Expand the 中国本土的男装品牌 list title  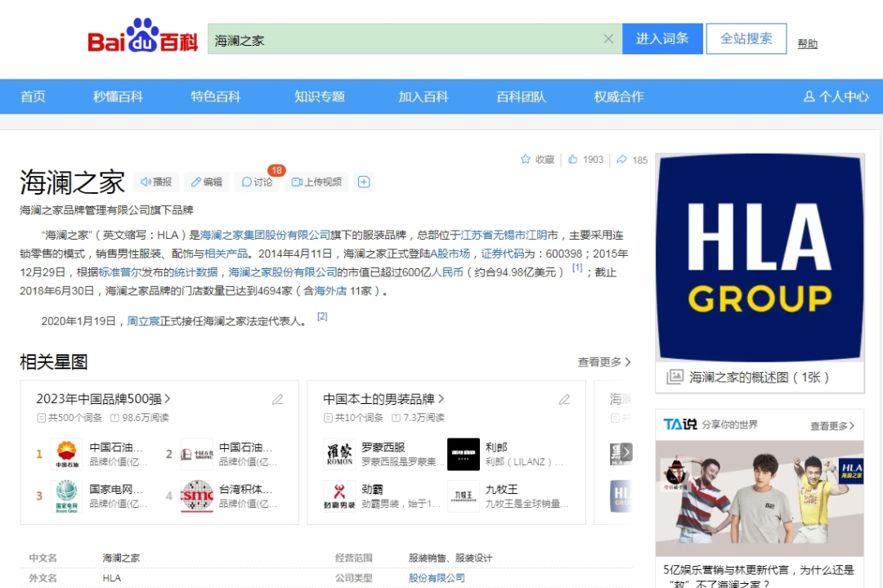[383, 399]
